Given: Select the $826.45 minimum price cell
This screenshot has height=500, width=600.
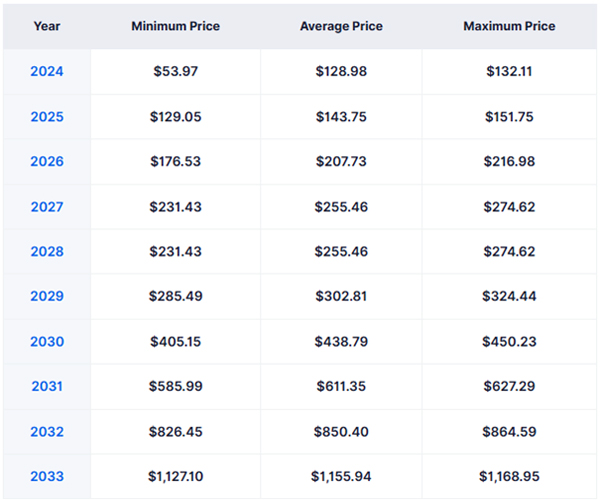Looking at the screenshot, I should click(x=175, y=432).
